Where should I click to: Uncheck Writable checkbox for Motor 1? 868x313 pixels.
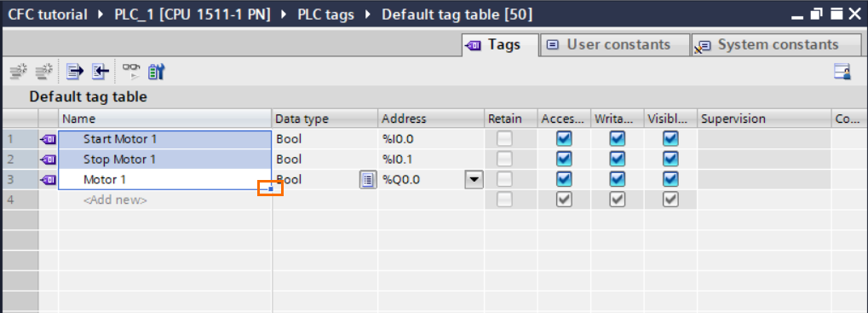pos(617,179)
